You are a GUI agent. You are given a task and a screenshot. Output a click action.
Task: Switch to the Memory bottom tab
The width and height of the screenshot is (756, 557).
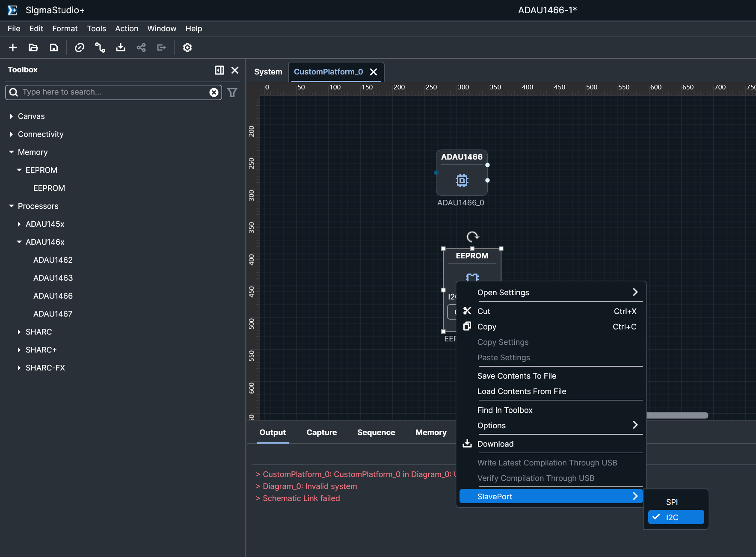[x=431, y=433]
